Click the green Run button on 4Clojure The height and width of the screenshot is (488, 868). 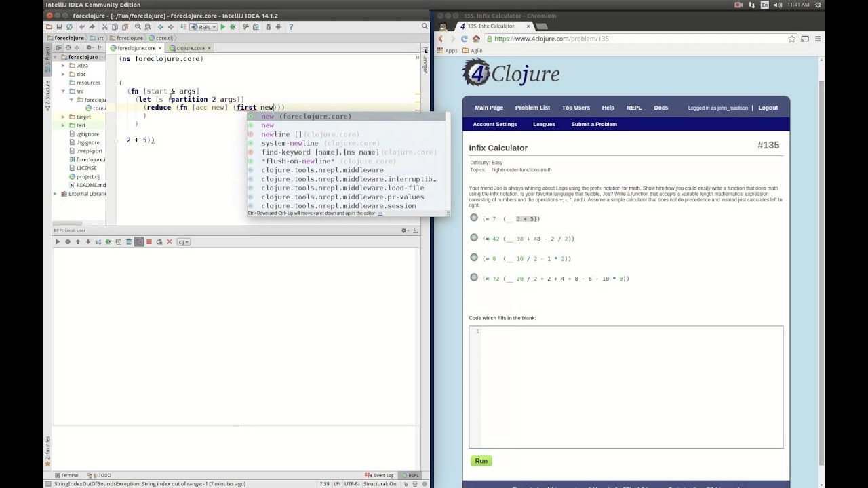click(x=481, y=461)
